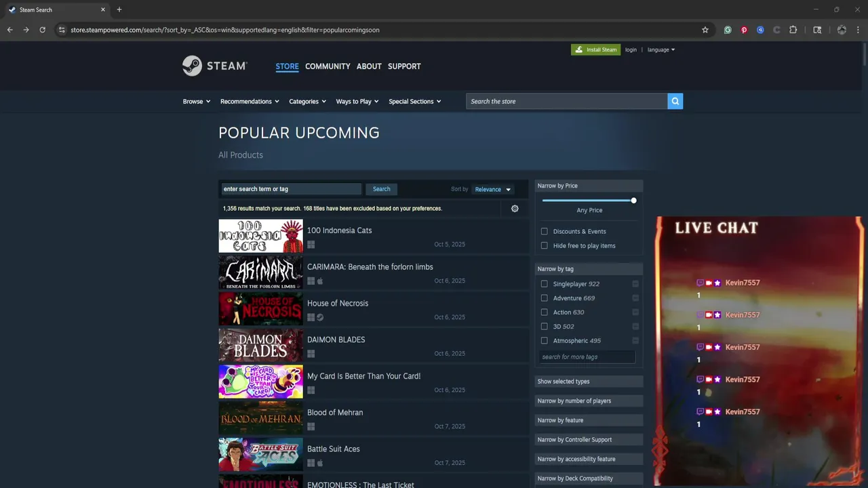Exclude Action tag with its minus icon
868x488 pixels.
635,312
